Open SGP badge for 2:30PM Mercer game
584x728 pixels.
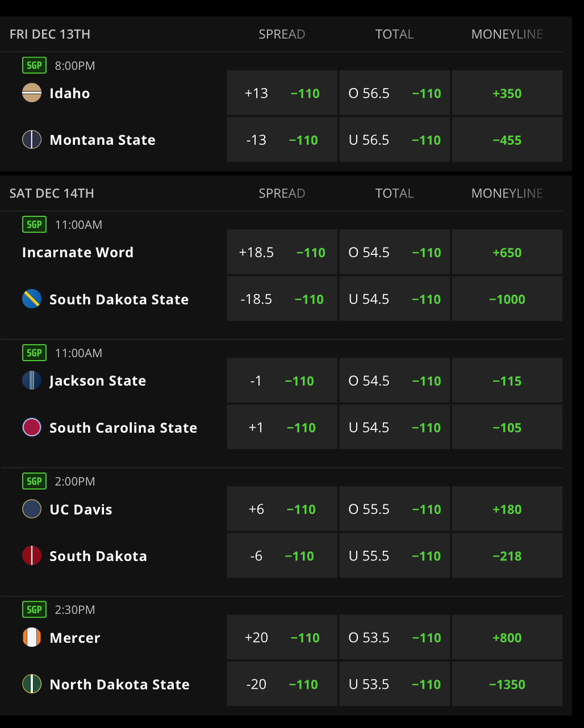34,609
